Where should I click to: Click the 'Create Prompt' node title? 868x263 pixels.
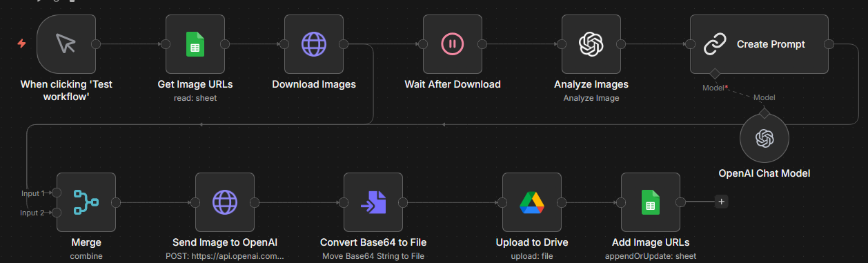coord(771,44)
